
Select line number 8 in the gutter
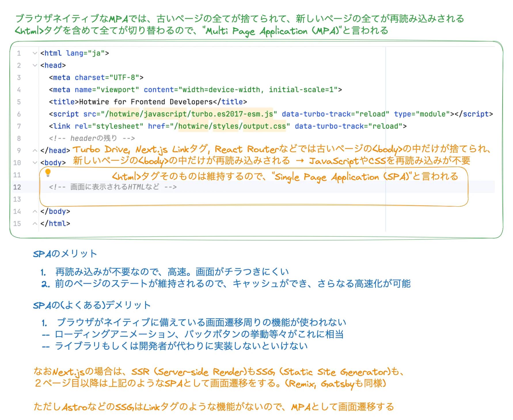pos(19,138)
